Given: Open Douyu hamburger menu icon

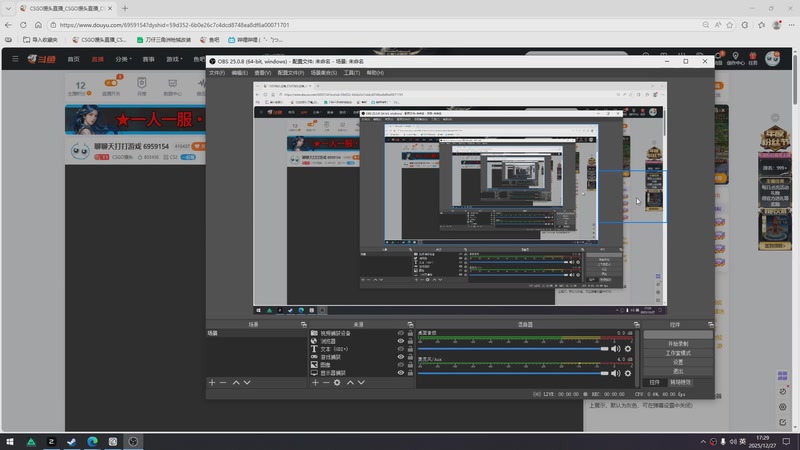Looking at the screenshot, I should pyautogui.click(x=15, y=59).
